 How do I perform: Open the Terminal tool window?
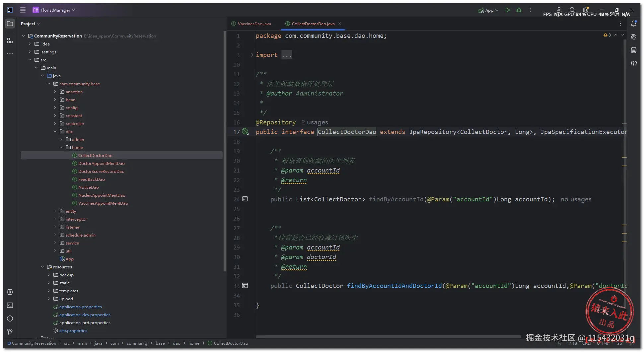tap(10, 305)
